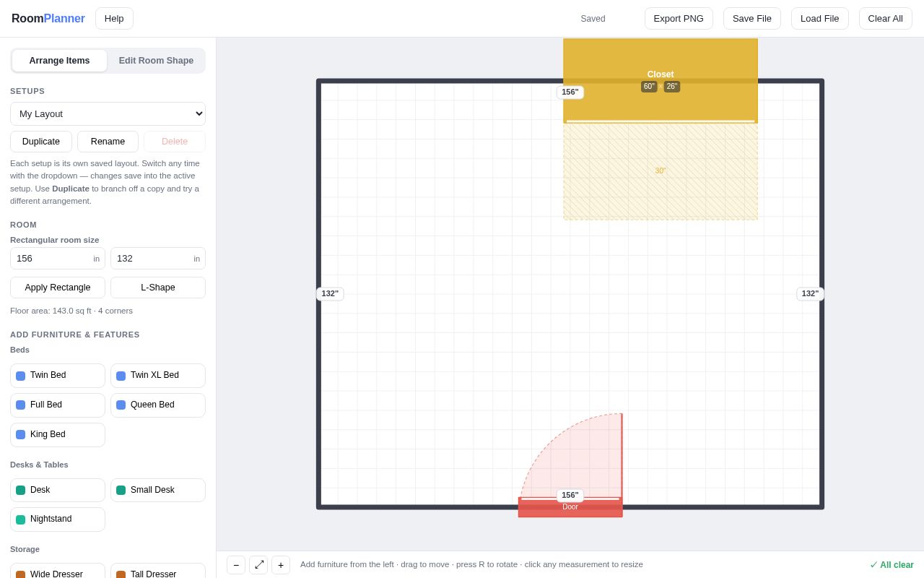The height and width of the screenshot is (578, 924).
Task: Add a Nightstand
Action: [x=58, y=519]
